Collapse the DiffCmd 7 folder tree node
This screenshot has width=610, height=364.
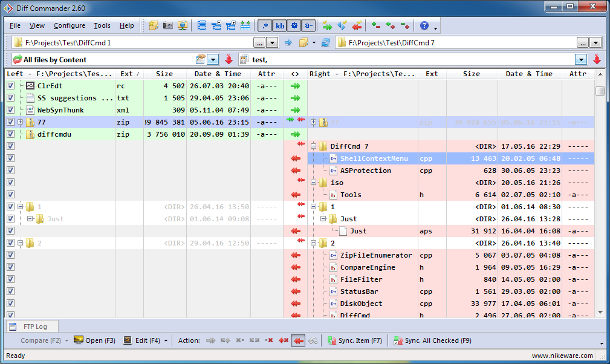click(314, 146)
